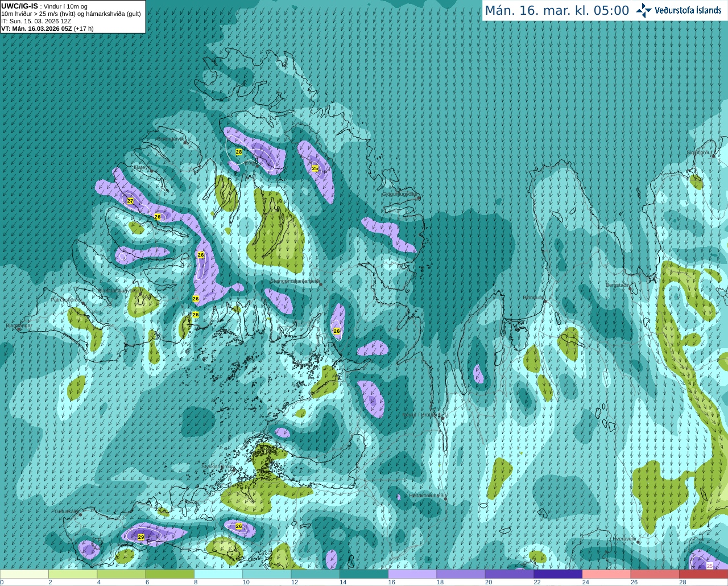Click the Mán. 16. mar. kl. 05:00 timestamp
728x586 pixels.
tap(557, 11)
